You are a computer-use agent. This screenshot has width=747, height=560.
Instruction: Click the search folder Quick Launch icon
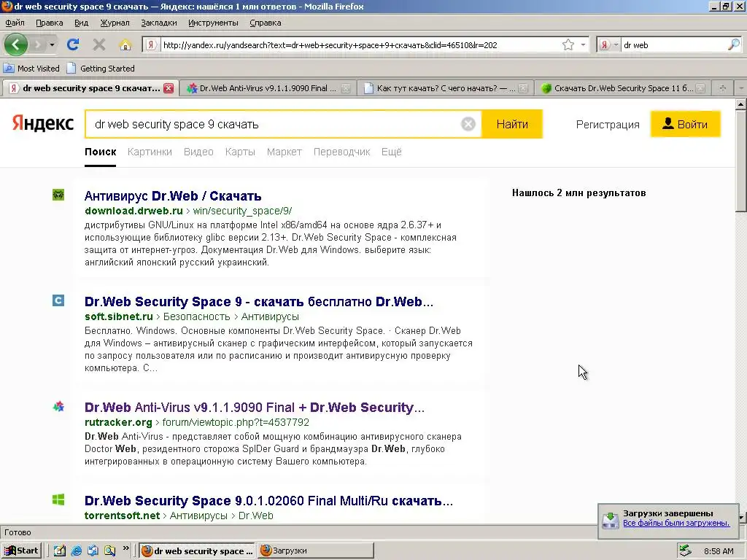coord(110,551)
